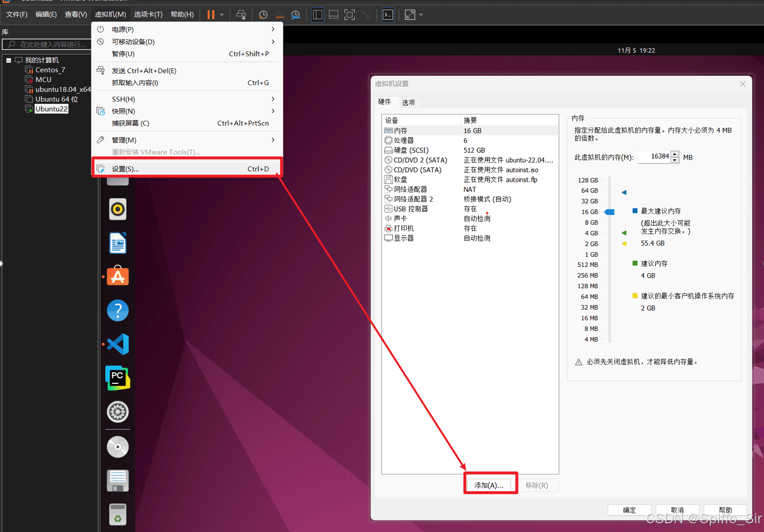
Task: Click the memory slider handle at 16 GB
Action: coord(610,212)
